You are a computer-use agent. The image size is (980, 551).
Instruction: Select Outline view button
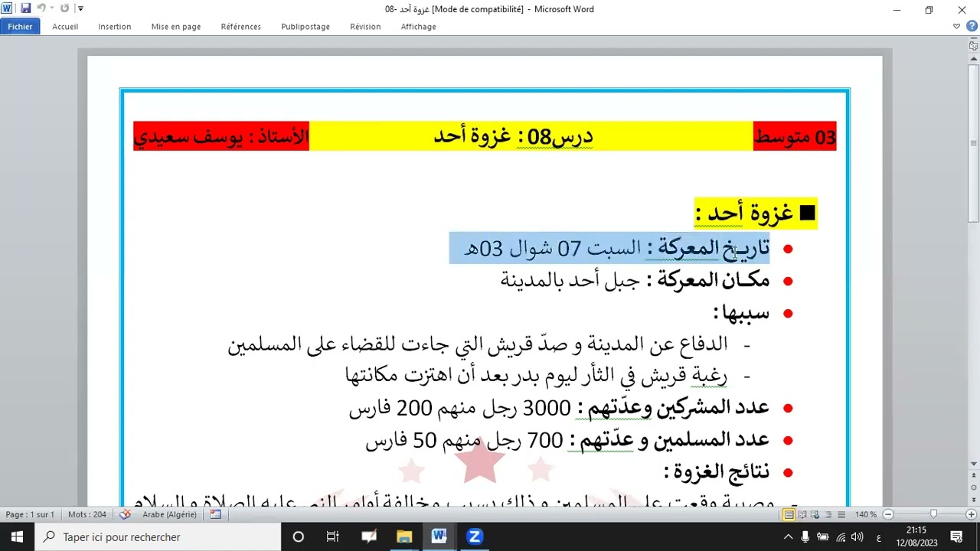tap(828, 514)
